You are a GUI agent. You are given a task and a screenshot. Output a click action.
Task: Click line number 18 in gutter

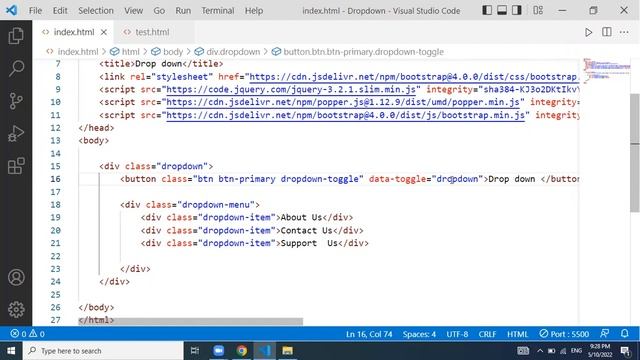point(56,204)
